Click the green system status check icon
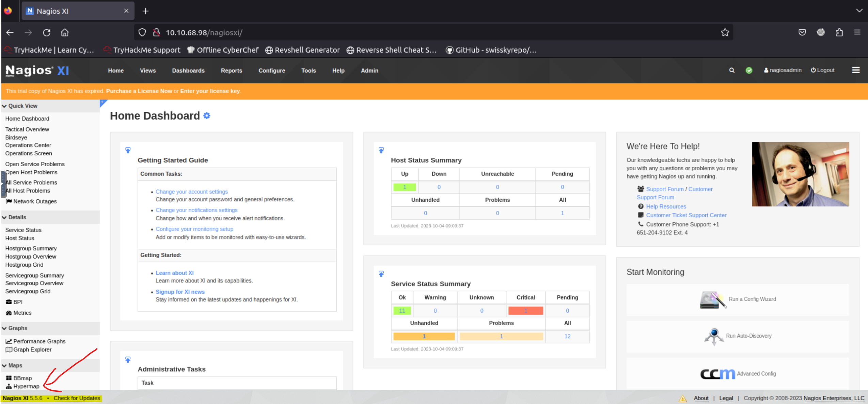This screenshot has height=404, width=868. pyautogui.click(x=749, y=70)
